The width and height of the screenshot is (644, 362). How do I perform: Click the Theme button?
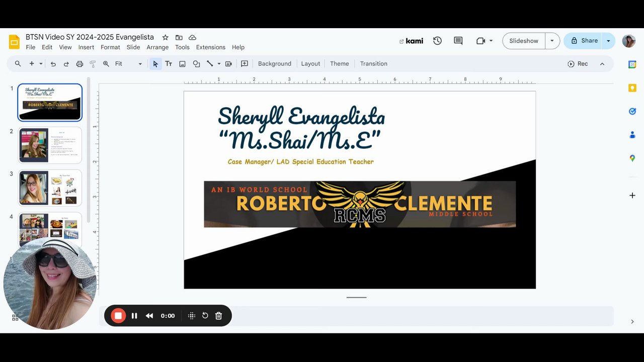click(x=340, y=64)
